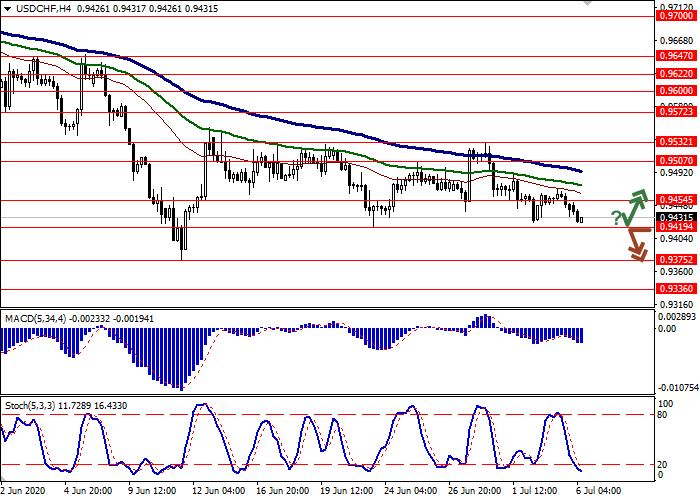Select the 0.9336 price level label
The image size is (700, 500).
tap(676, 288)
